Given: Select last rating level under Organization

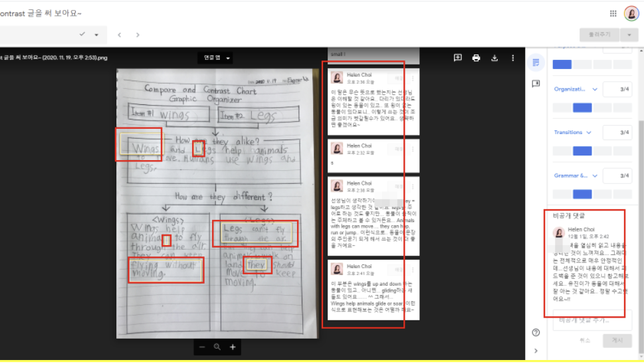Looking at the screenshot, I should pos(623,108).
